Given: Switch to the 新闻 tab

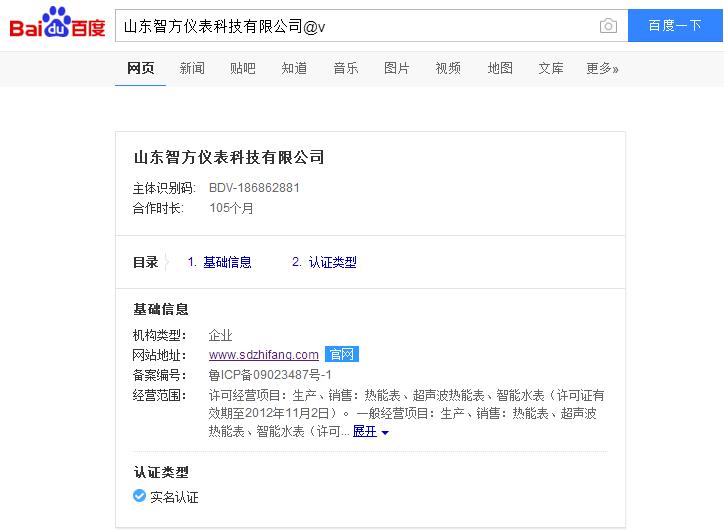Looking at the screenshot, I should (192, 68).
